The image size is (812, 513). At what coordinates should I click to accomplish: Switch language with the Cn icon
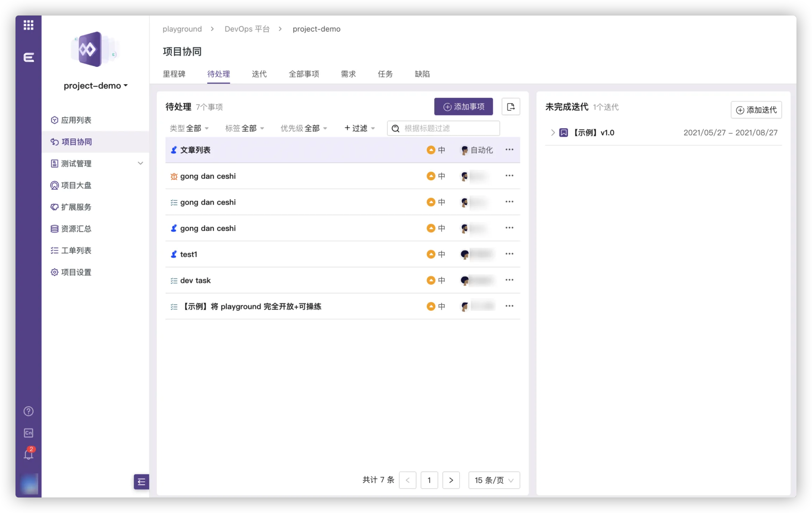click(x=29, y=433)
